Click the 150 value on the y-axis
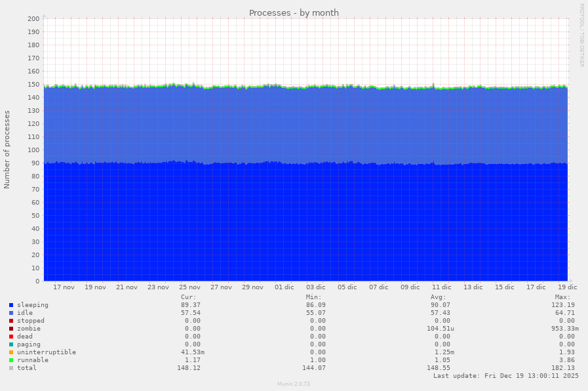This screenshot has height=391, width=588. [x=33, y=85]
